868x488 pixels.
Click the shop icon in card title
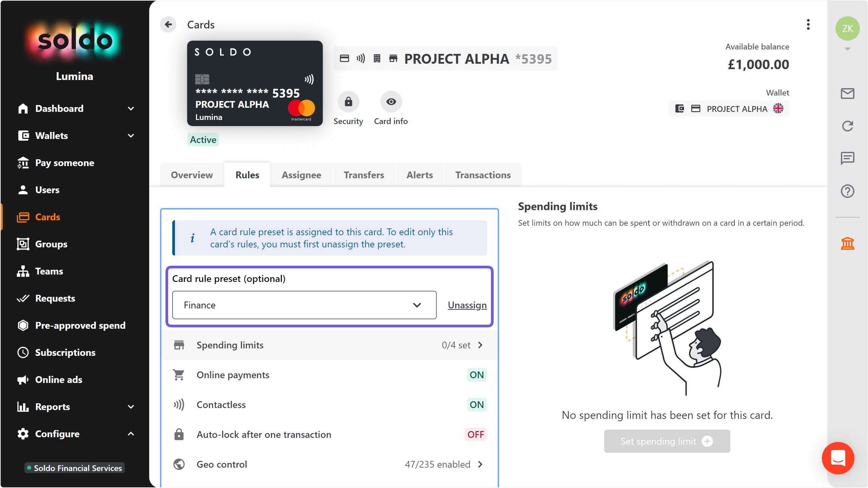click(393, 59)
